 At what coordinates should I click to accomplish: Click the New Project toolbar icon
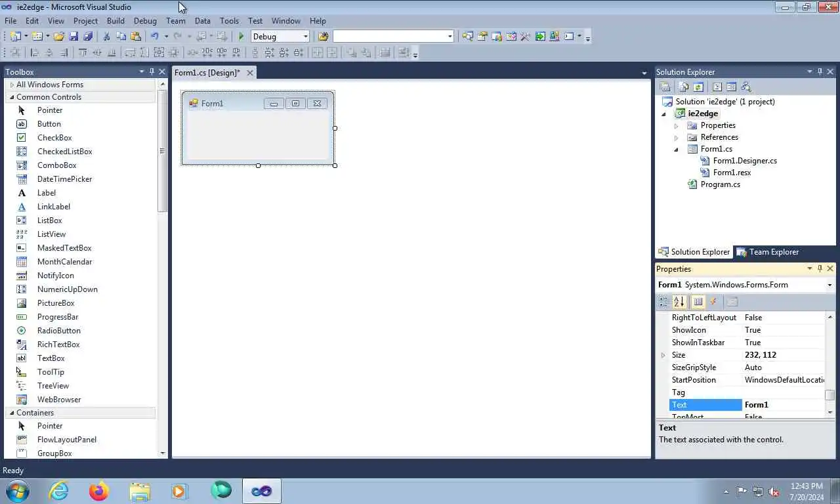15,36
